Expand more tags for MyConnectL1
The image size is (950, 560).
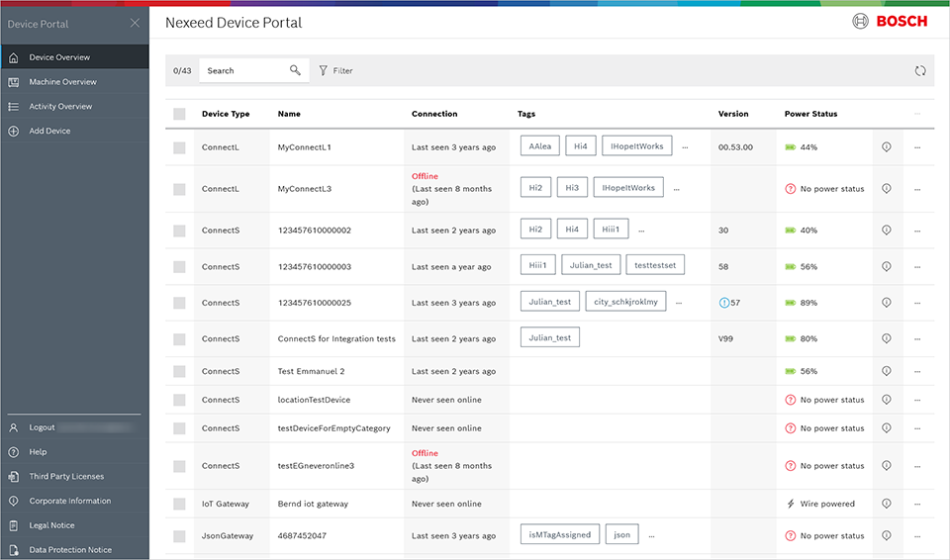click(685, 147)
